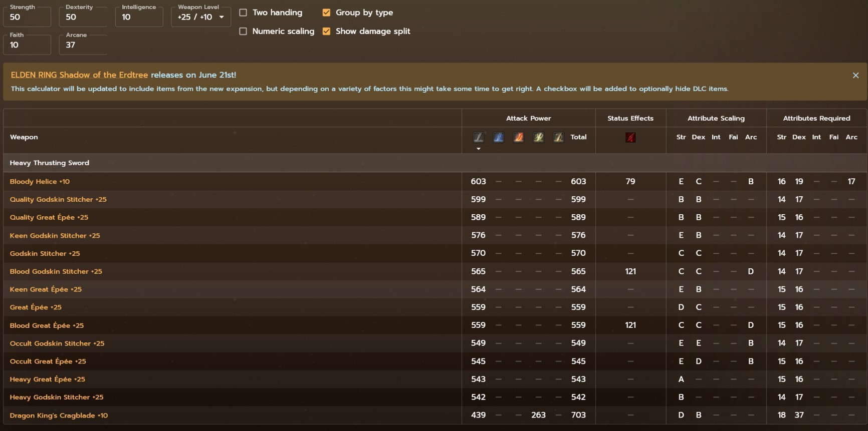Viewport: 868px width, 431px height.
Task: Click the 263 lightning damage value
Action: click(x=539, y=415)
